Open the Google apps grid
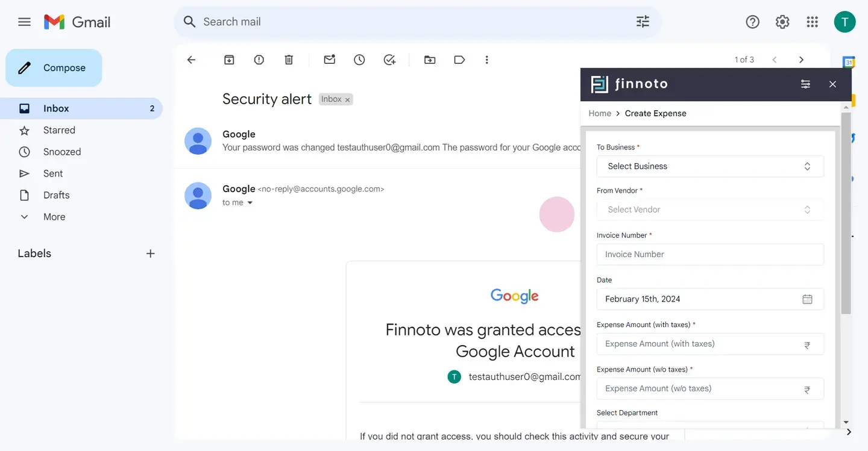This screenshot has height=451, width=868. point(812,22)
